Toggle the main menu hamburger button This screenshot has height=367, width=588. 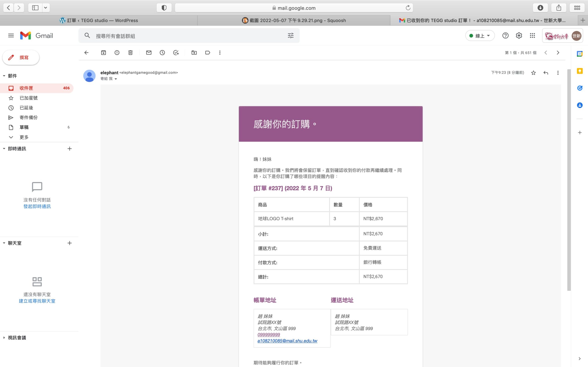point(11,36)
